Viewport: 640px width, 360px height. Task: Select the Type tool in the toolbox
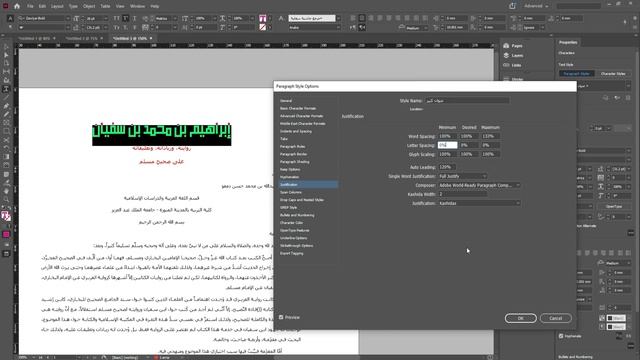tap(6, 89)
